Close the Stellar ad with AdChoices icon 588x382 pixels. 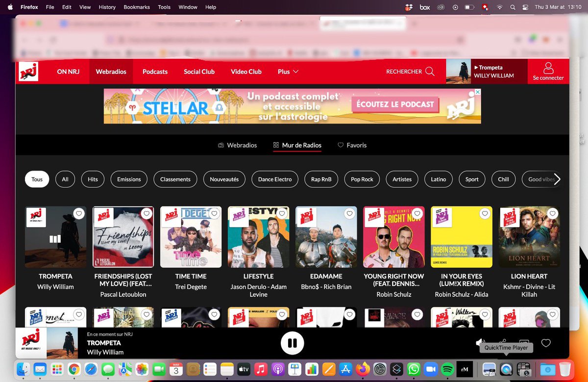[x=478, y=92]
